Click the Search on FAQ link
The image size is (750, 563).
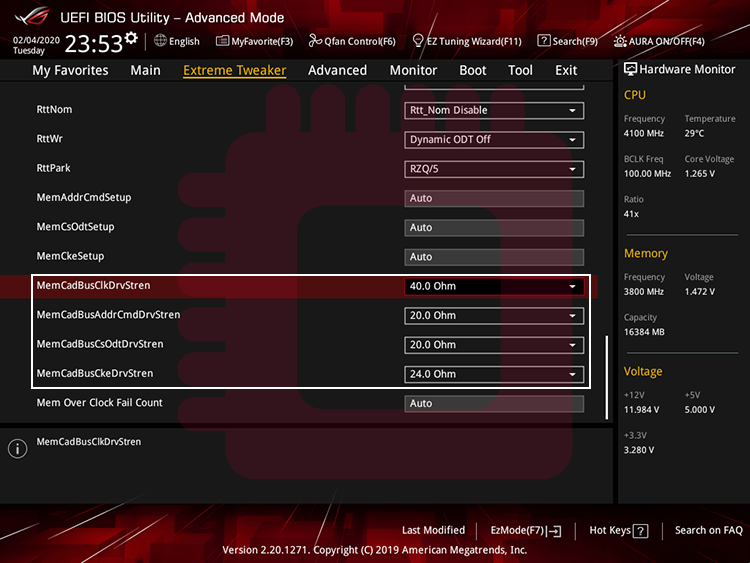click(x=708, y=531)
